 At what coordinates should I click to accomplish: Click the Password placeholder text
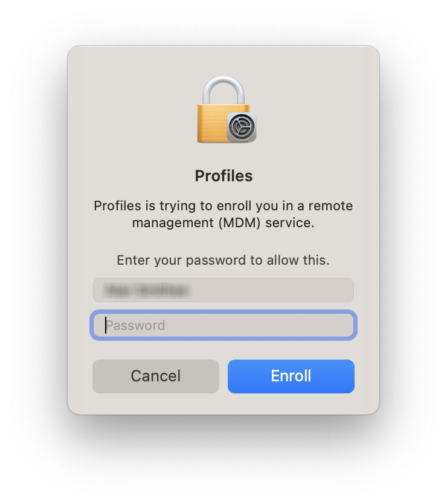click(135, 325)
